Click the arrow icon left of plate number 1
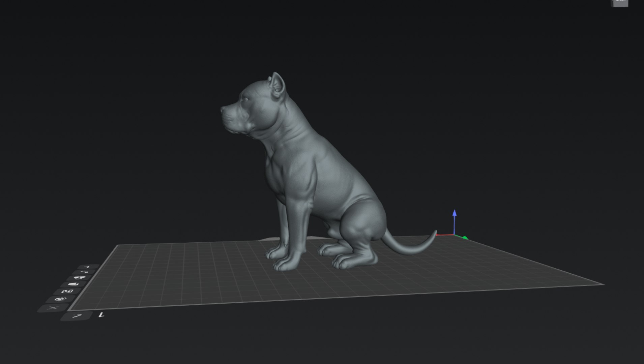Screen dimensions: 644x364 (77, 316)
